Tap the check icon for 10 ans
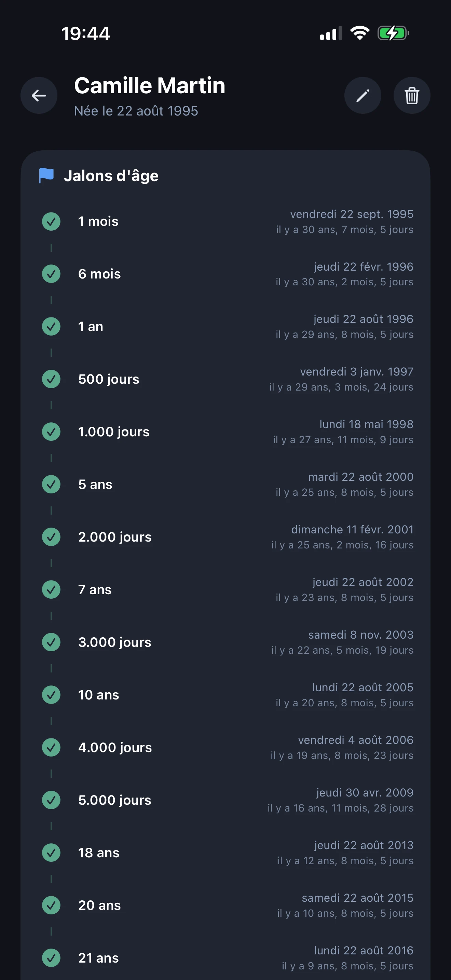This screenshot has width=451, height=980. pos(51,695)
